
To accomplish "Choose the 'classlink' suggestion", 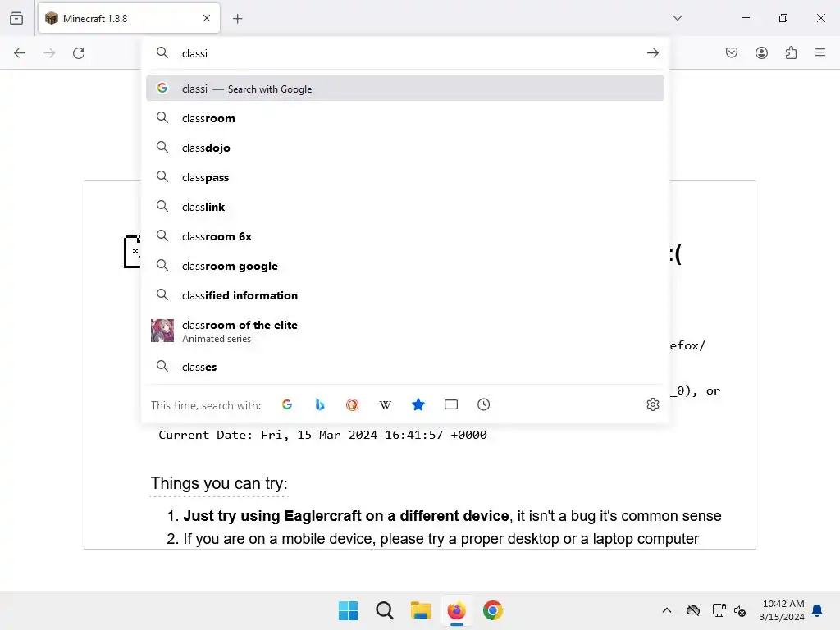I will coord(405,207).
